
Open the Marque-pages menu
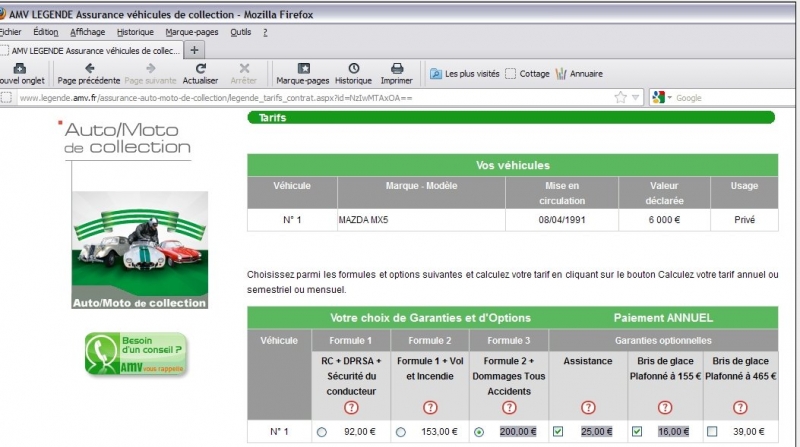tap(191, 32)
